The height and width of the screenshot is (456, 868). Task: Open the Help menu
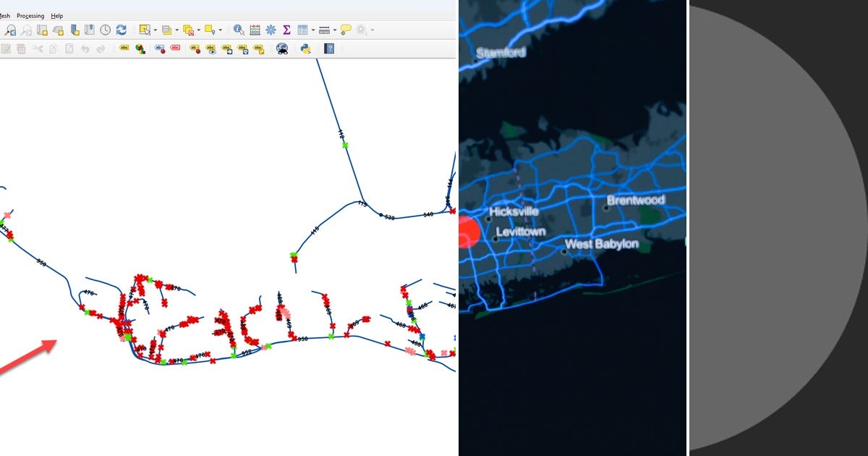click(57, 15)
